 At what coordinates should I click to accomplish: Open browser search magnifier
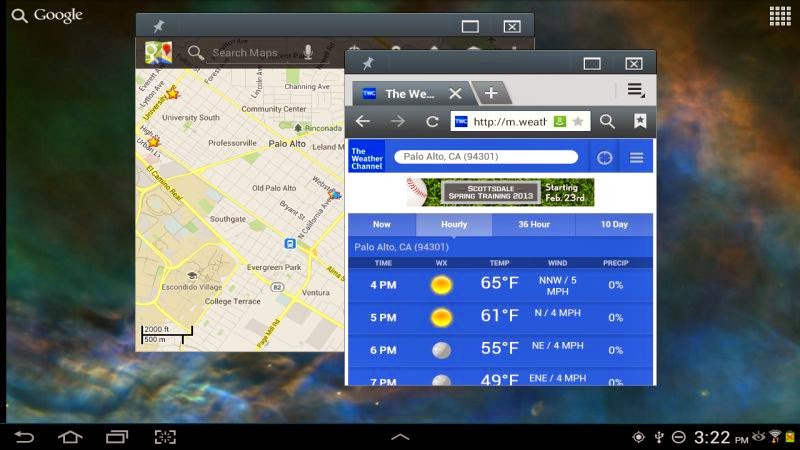pos(607,121)
